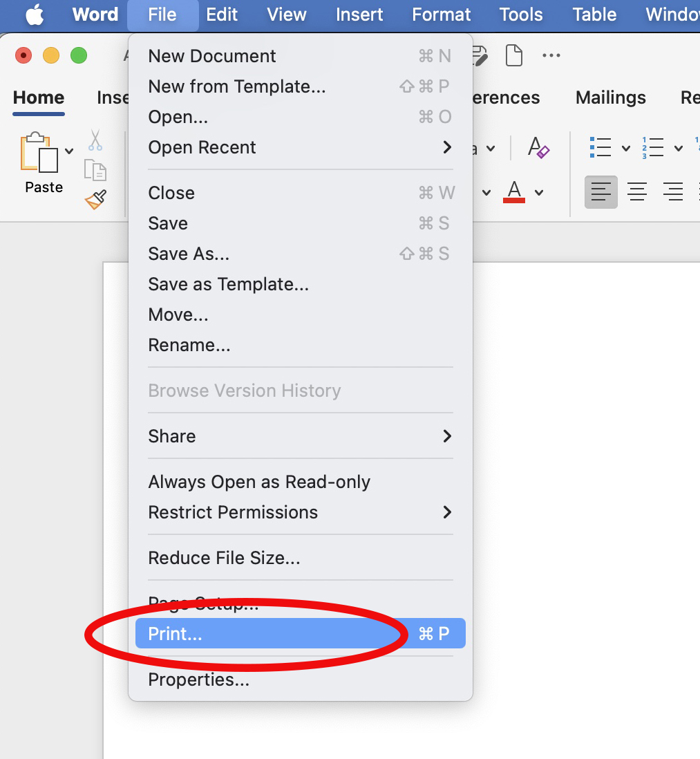This screenshot has height=759, width=700.
Task: Click the Copy icon in the ribbon
Action: [95, 169]
